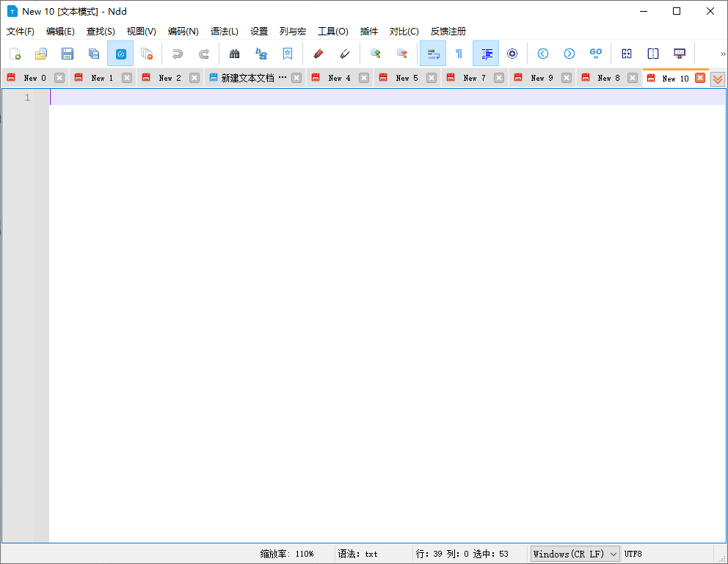The height and width of the screenshot is (564, 728).
Task: Switch to the New 5 tab
Action: pos(407,78)
